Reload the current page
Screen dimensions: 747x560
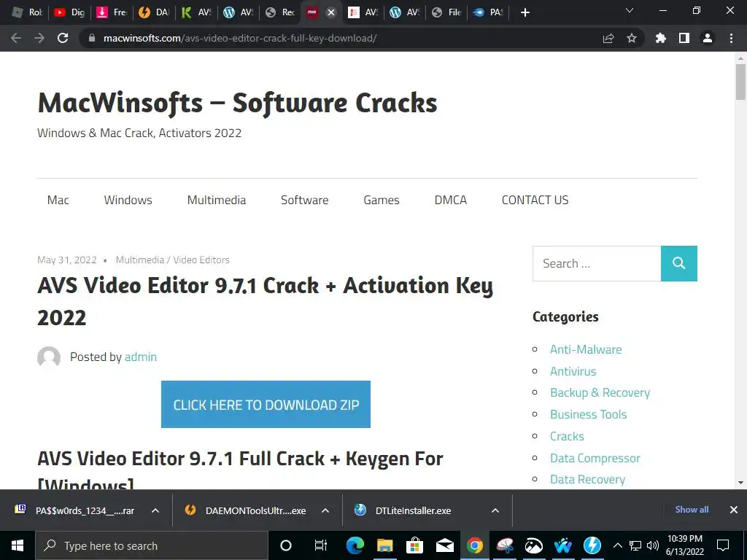click(63, 38)
